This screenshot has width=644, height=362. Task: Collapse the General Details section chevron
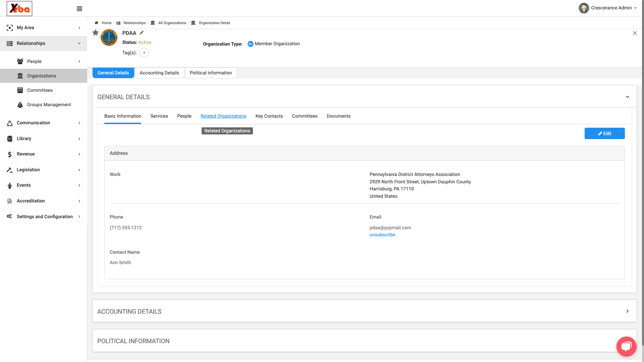pos(627,97)
